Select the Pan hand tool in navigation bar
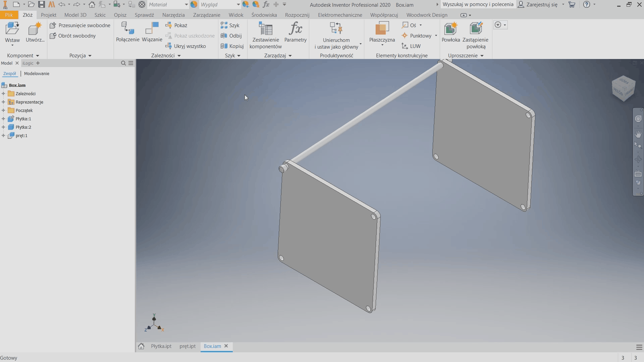This screenshot has height=362, width=644. coord(638,134)
